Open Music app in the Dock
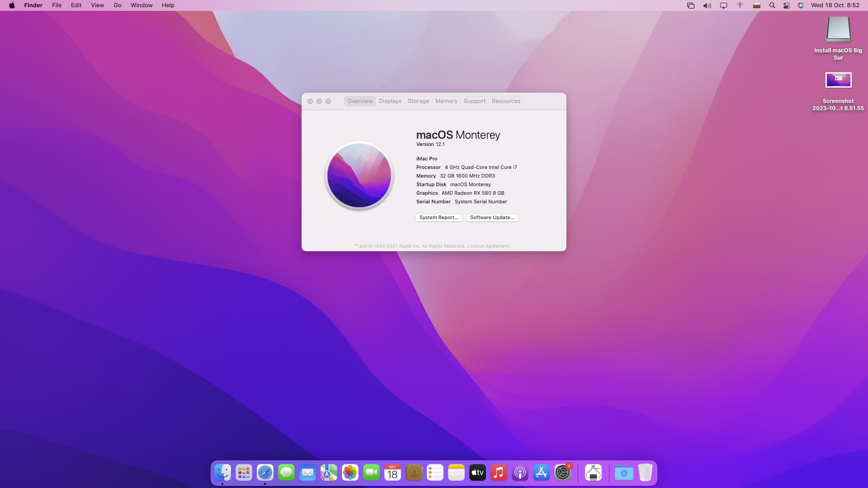The width and height of the screenshot is (868, 488). pos(499,473)
